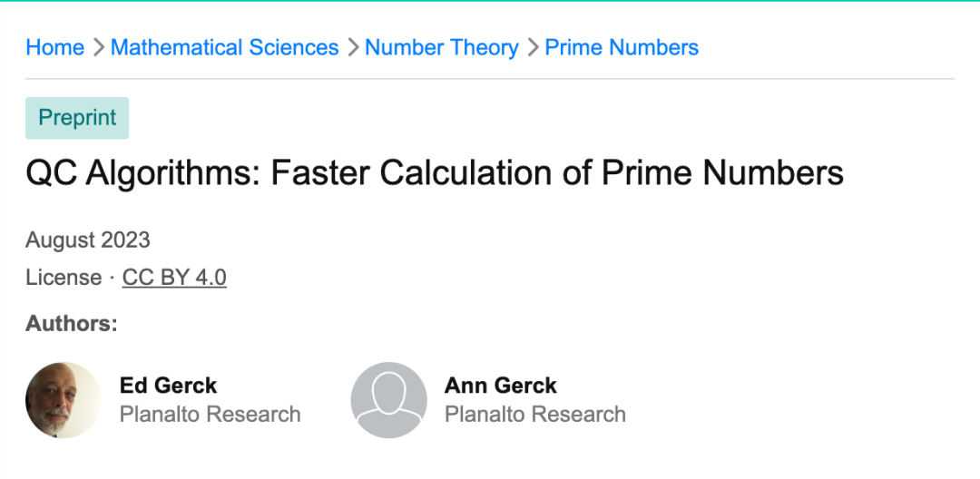This screenshot has height=479, width=980.
Task: Click the Authors heading label
Action: click(x=72, y=324)
